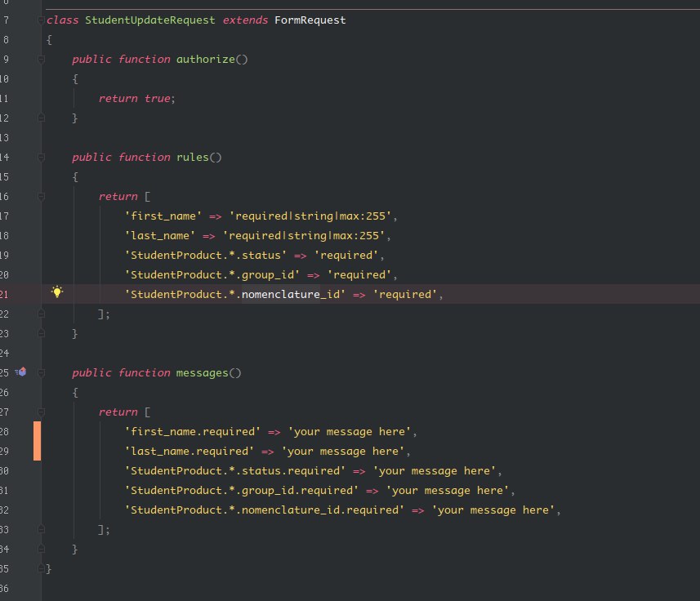This screenshot has height=601, width=700.
Task: Click the yellow lightbulb quick-fix icon
Action: (x=57, y=292)
